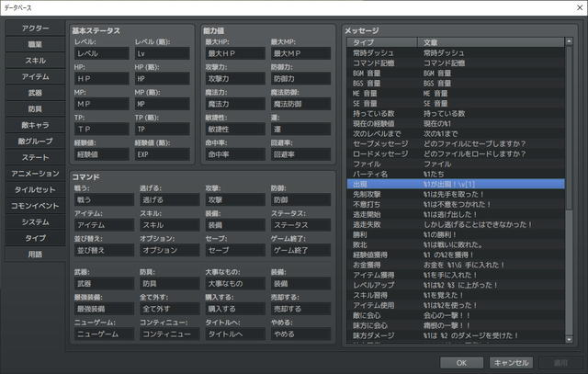Select the ロードメッセージ row
The width and height of the screenshot is (588, 374).
[456, 153]
